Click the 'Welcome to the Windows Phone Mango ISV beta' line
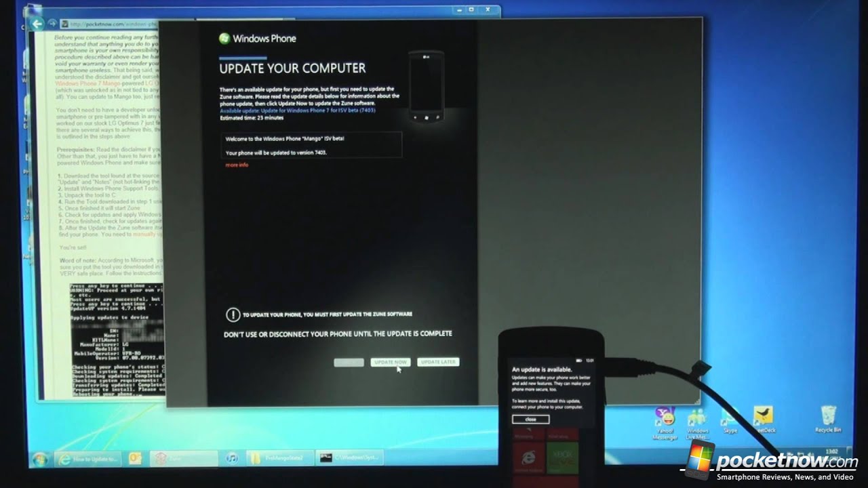 pos(285,138)
